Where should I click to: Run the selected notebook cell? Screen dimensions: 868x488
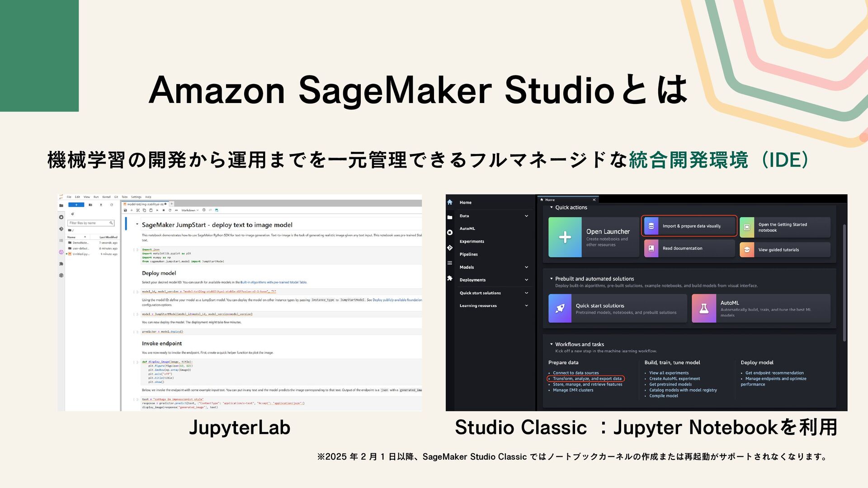point(157,210)
